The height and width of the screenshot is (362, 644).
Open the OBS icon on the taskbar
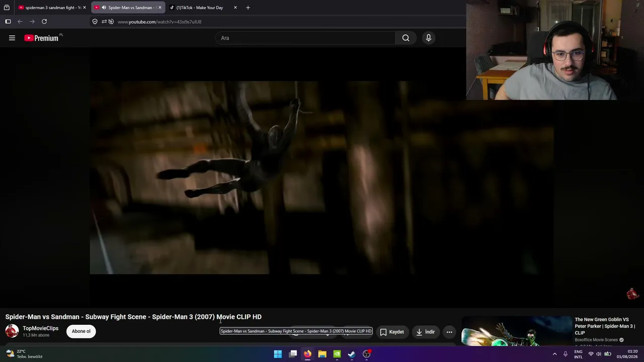pos(367,354)
